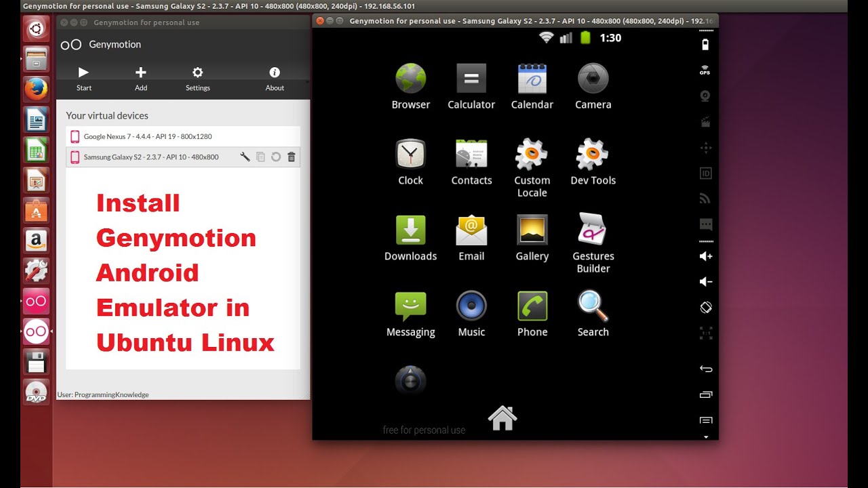The image size is (868, 488).
Task: Open network widget in emulator sidebar
Action: click(x=705, y=199)
